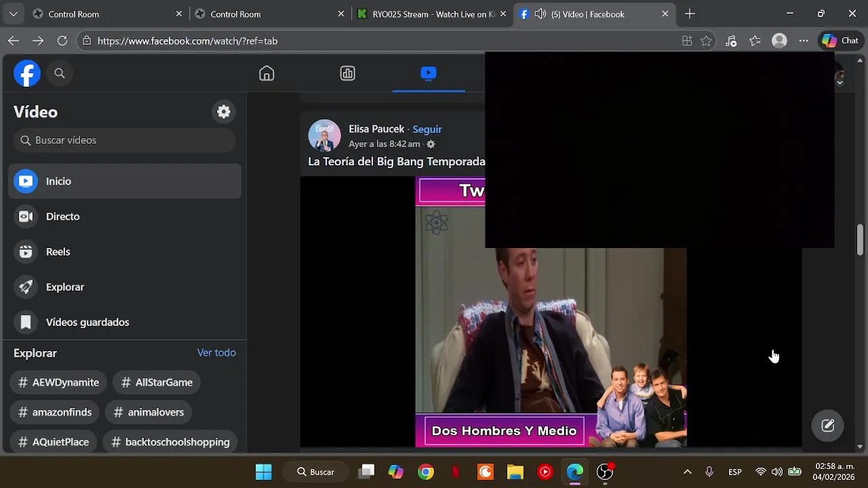The height and width of the screenshot is (488, 868).
Task: Open YouTube Music from the taskbar
Action: (545, 472)
